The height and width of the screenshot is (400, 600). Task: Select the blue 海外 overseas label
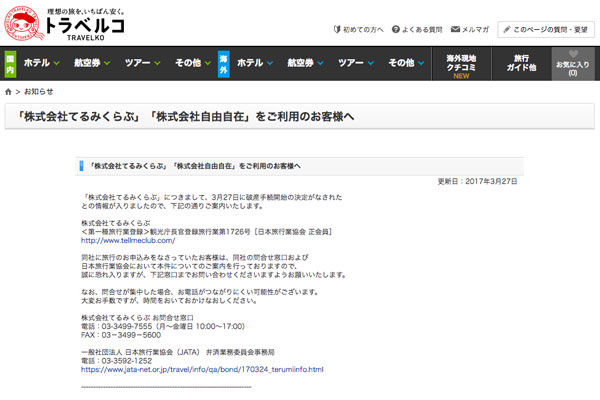point(223,64)
